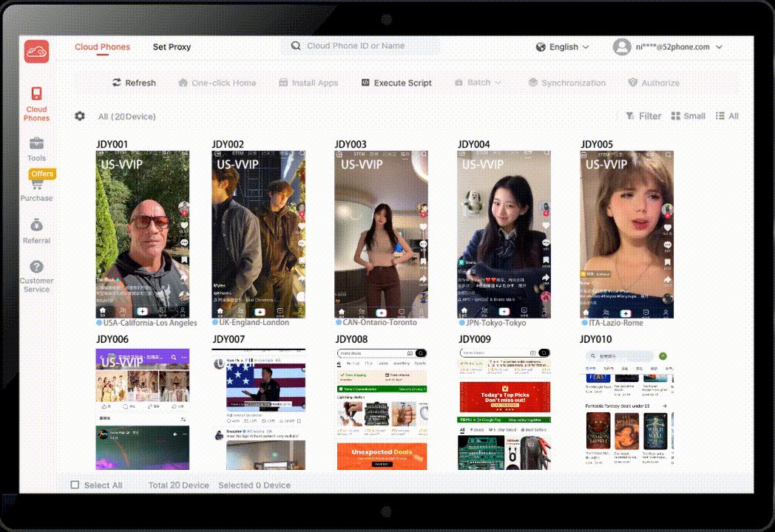Open the JDY001 phone screen thumbnail
Screen dimensions: 775x532
142,234
